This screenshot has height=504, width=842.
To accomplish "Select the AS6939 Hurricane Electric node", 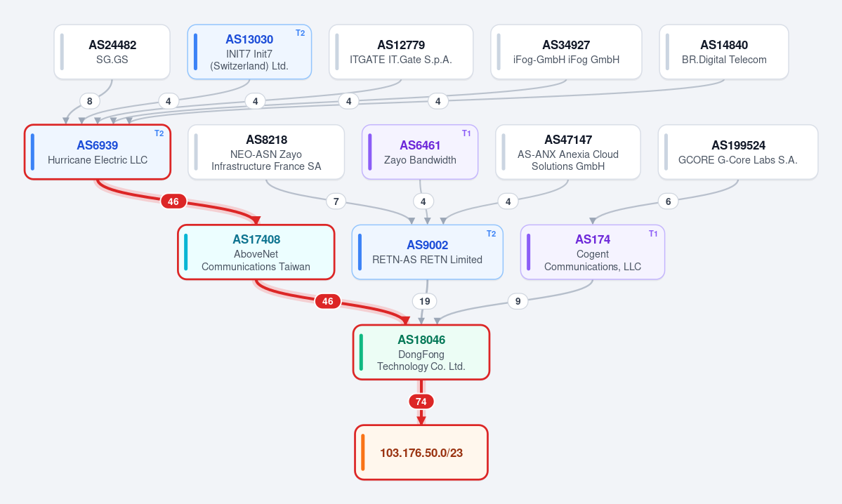I will pos(97,152).
